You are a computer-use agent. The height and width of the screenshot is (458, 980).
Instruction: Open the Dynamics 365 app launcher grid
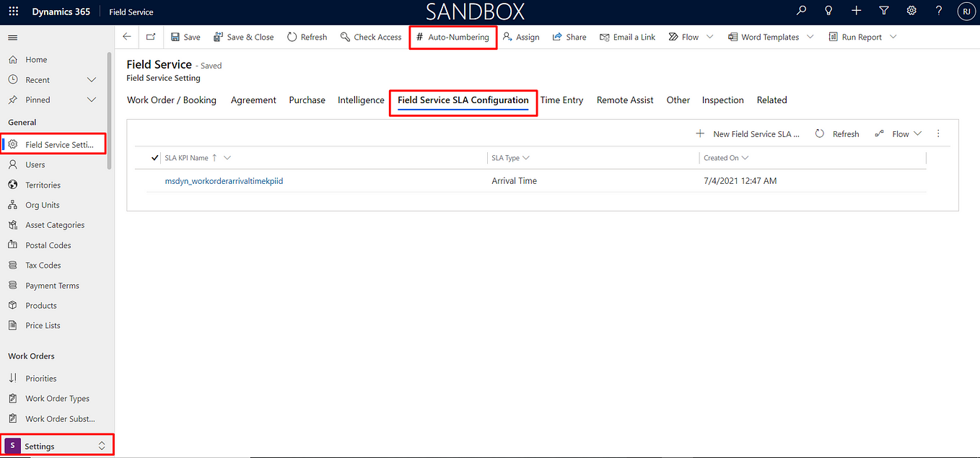click(x=14, y=12)
